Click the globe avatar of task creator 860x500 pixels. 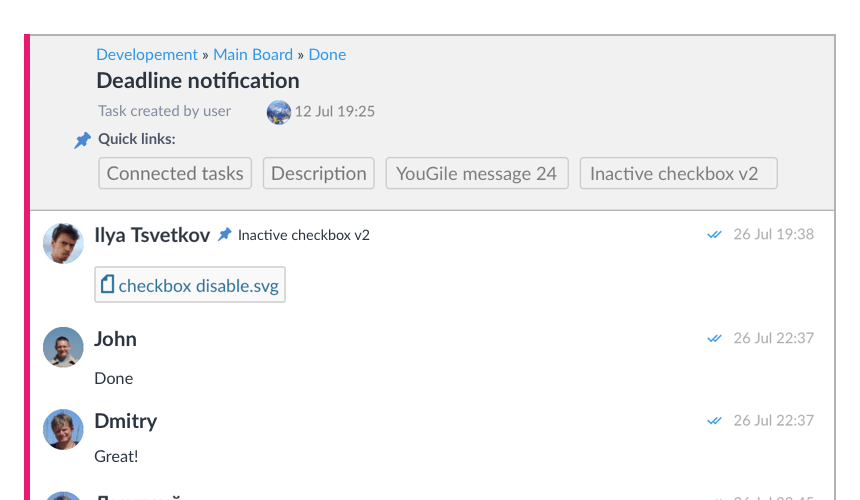[x=279, y=112]
